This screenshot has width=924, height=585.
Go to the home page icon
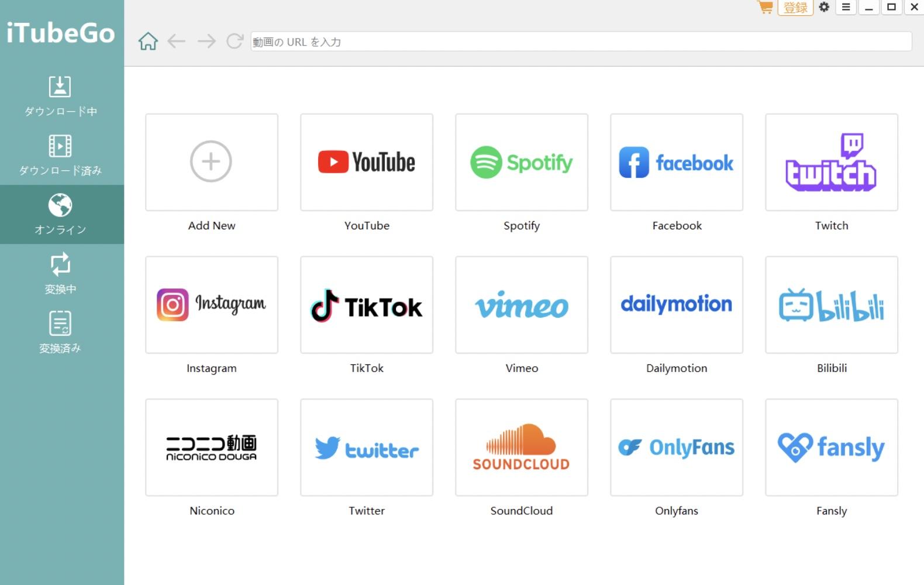[148, 42]
